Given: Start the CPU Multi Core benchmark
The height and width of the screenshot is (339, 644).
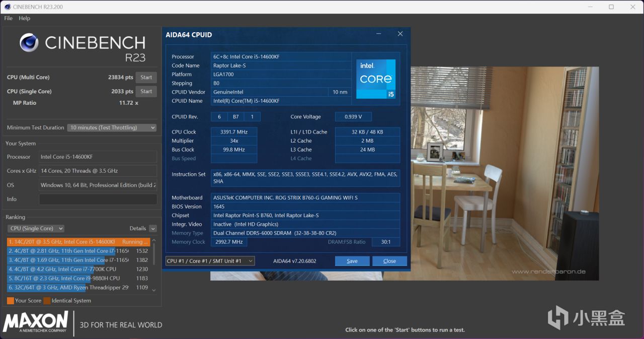Looking at the screenshot, I should coord(146,77).
